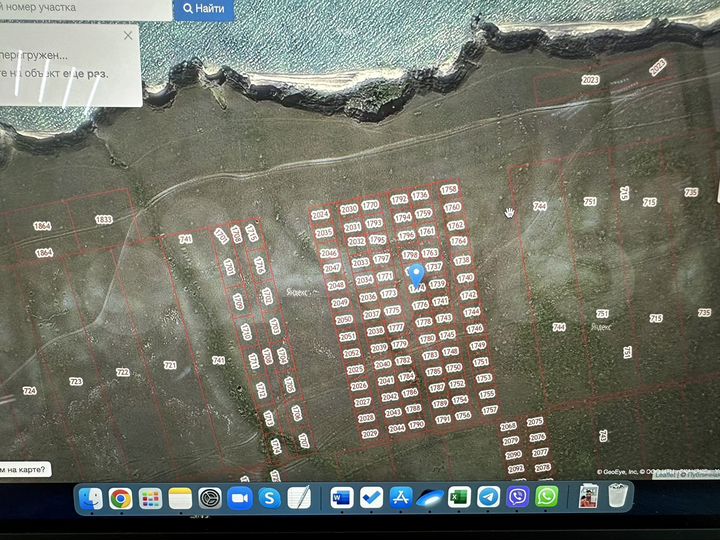Launch Skype from the dock
Screen dimensions: 720x540
pyautogui.click(x=269, y=498)
